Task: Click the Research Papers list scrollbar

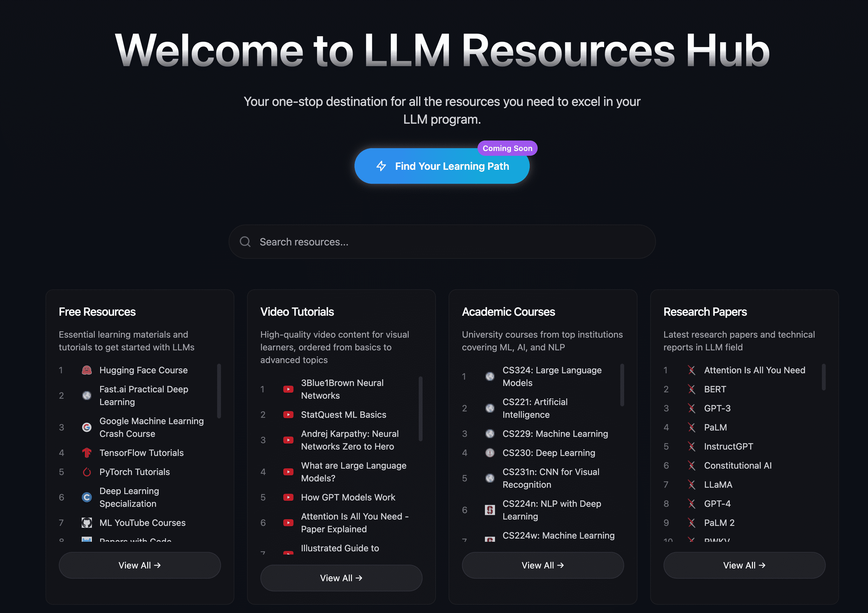Action: click(x=823, y=377)
